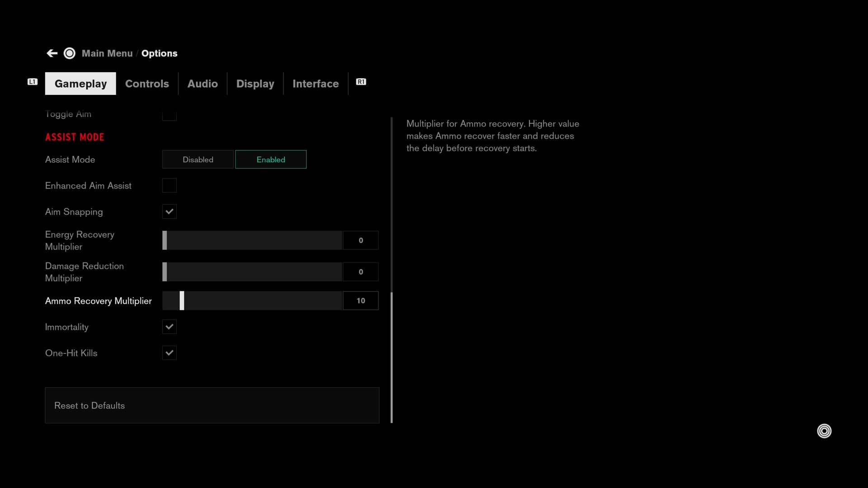
Task: Click Reset to Defaults button
Action: [212, 405]
